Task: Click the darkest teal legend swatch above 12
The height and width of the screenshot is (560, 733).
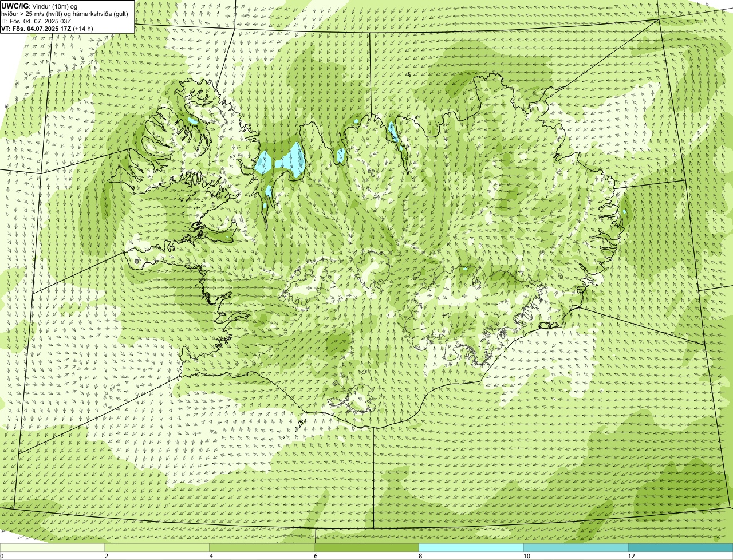Action: (681, 547)
